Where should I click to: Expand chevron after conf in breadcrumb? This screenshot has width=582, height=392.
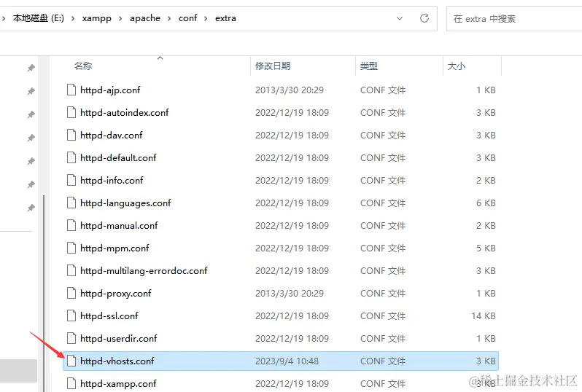click(206, 18)
